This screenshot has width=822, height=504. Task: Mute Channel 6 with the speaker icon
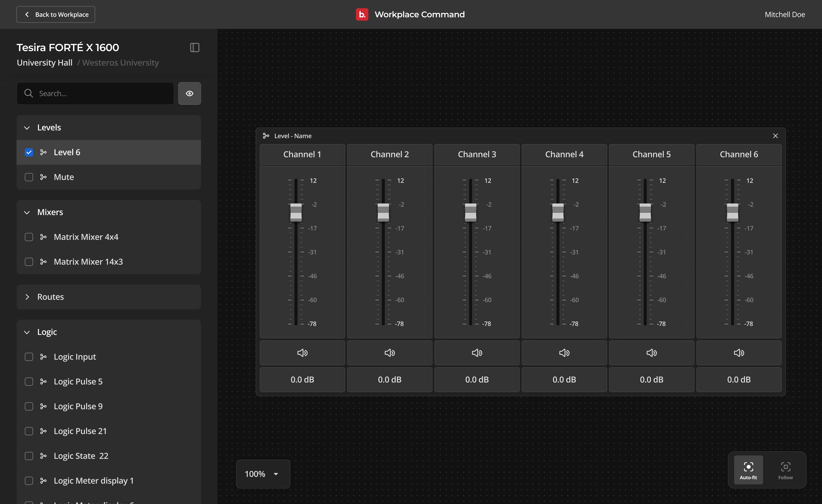coord(739,353)
